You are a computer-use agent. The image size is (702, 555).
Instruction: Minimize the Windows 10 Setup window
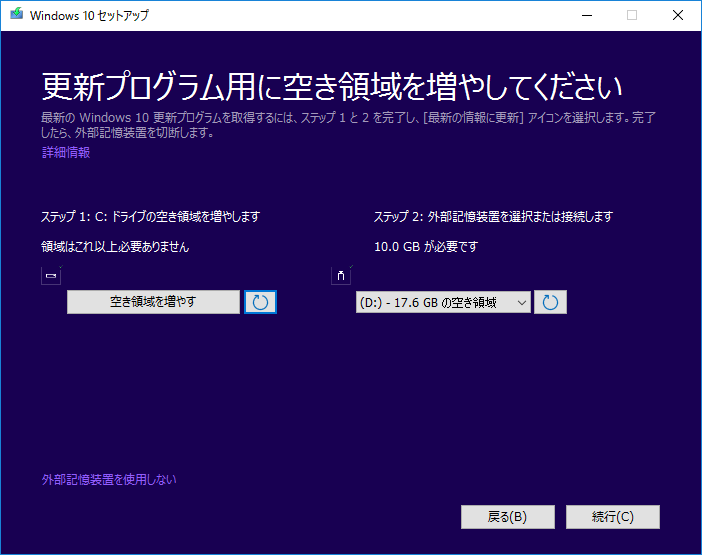click(587, 15)
